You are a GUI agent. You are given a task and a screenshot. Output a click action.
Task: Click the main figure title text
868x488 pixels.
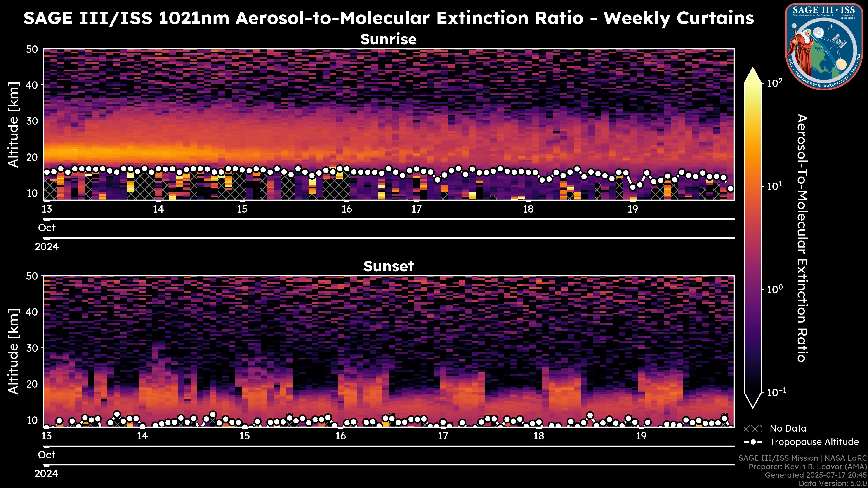tap(389, 18)
